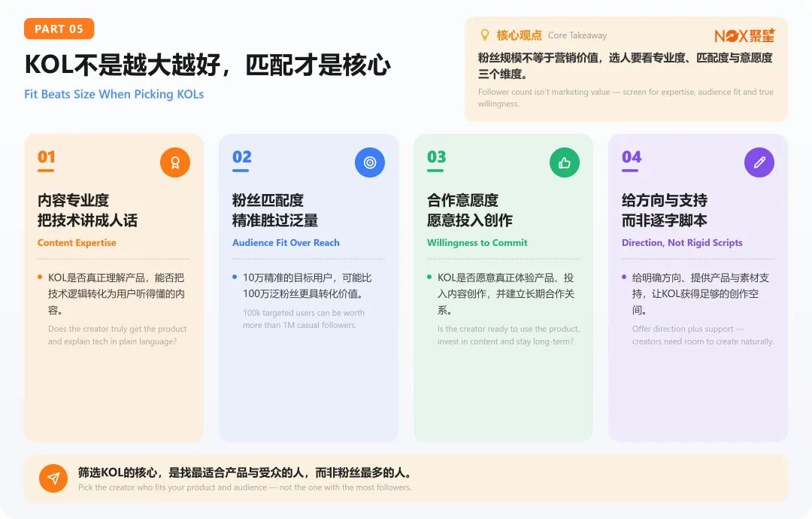Click heading 粉丝匹配度

pyautogui.click(x=268, y=200)
